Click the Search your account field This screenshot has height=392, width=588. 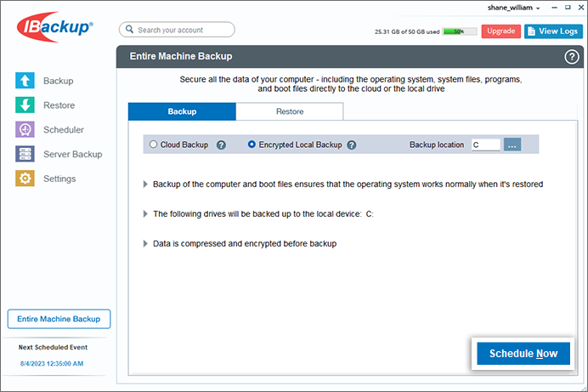coord(177,30)
